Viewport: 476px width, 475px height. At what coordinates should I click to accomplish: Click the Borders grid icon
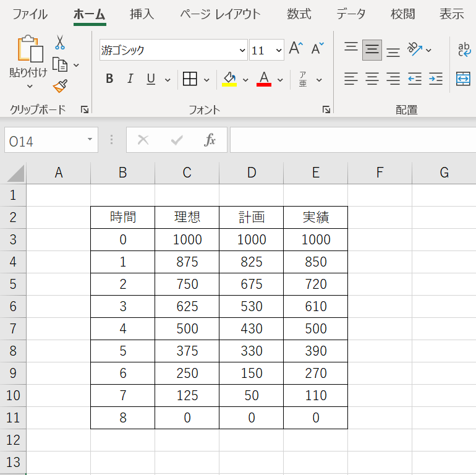point(190,79)
